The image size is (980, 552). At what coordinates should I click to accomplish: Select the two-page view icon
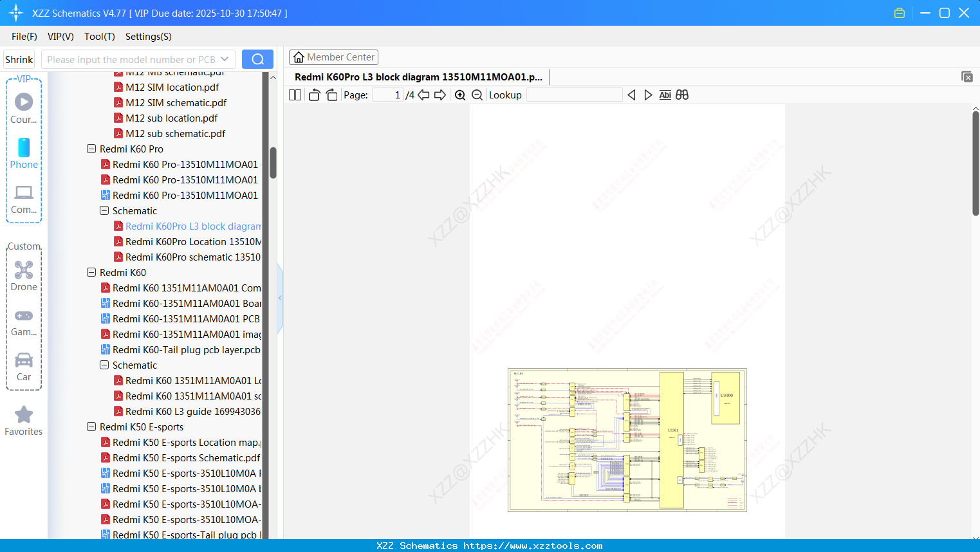(294, 95)
